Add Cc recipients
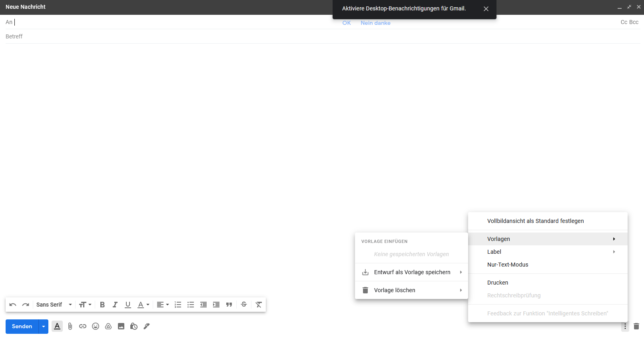 (x=624, y=22)
